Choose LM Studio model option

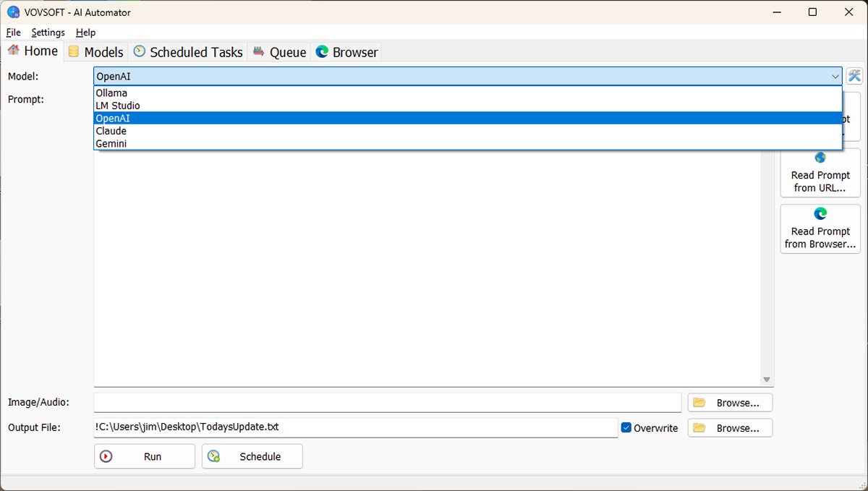click(x=468, y=106)
